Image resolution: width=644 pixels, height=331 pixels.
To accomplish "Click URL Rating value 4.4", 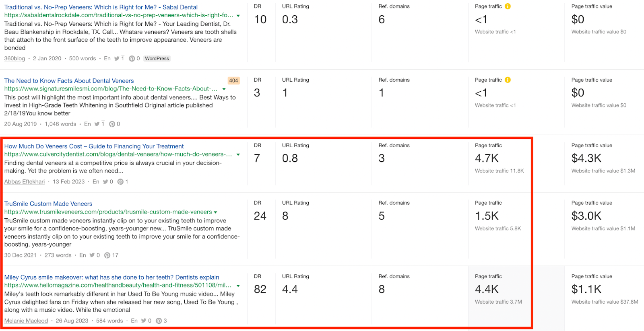I will (290, 289).
